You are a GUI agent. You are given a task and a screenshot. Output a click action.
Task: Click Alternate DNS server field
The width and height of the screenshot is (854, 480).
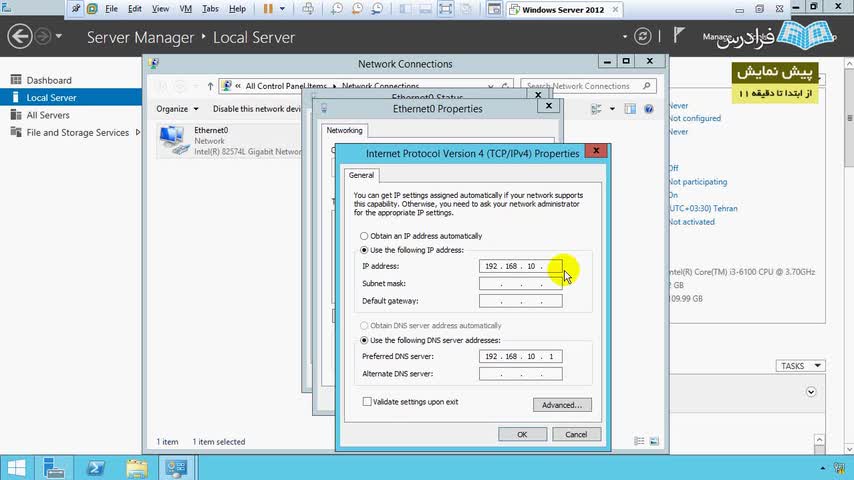[x=521, y=374]
